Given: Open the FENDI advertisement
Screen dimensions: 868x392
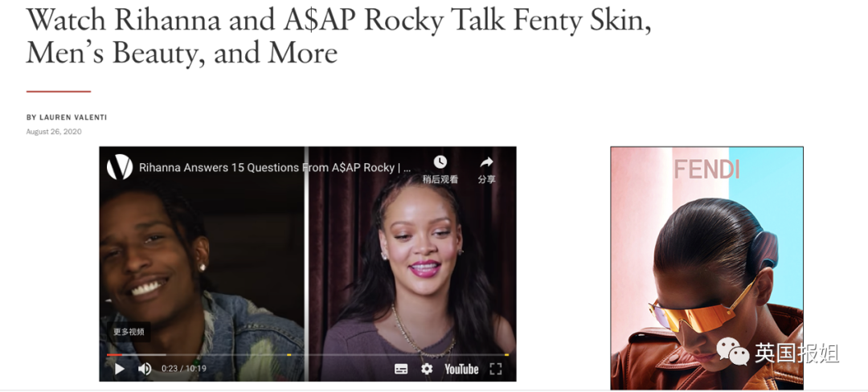Looking at the screenshot, I should (x=706, y=268).
